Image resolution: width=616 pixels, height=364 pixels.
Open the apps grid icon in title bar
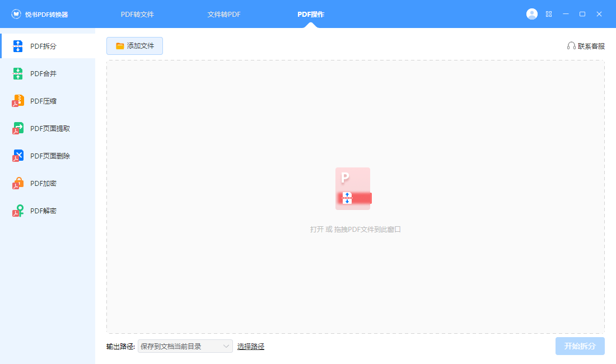click(549, 13)
